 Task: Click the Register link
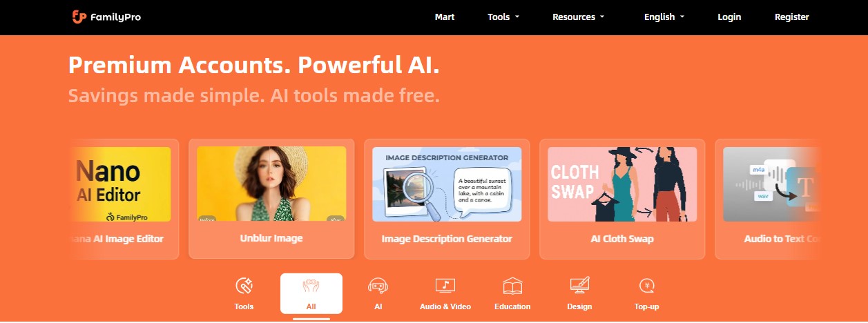792,17
